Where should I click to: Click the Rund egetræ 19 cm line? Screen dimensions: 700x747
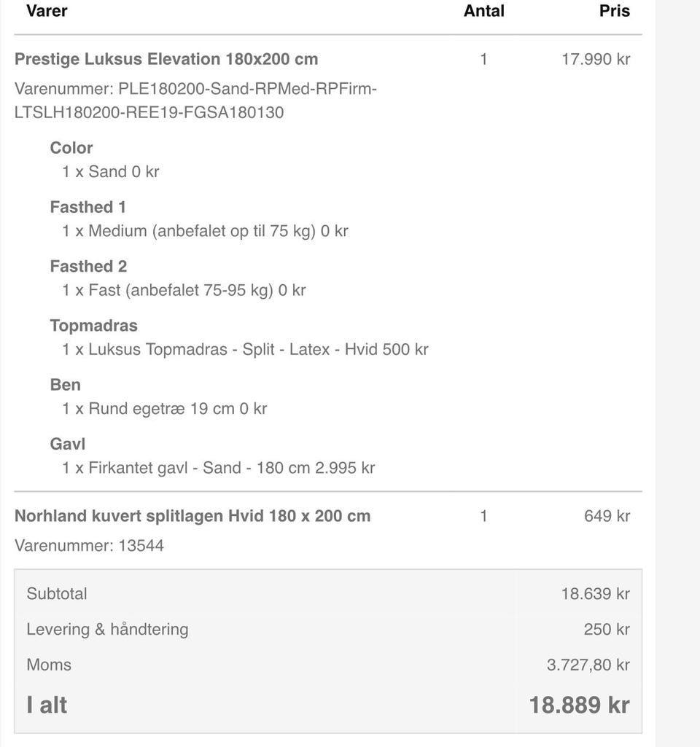point(164,409)
